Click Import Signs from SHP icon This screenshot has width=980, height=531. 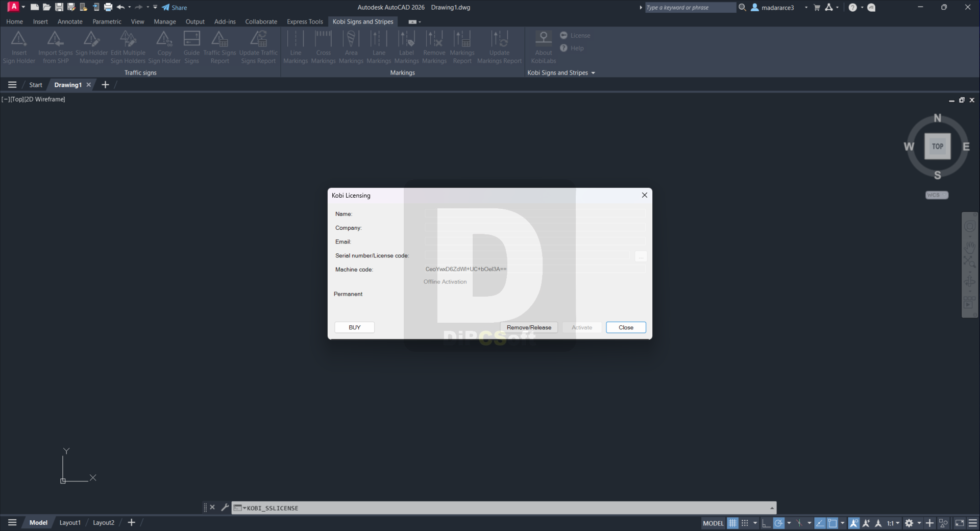pos(55,38)
